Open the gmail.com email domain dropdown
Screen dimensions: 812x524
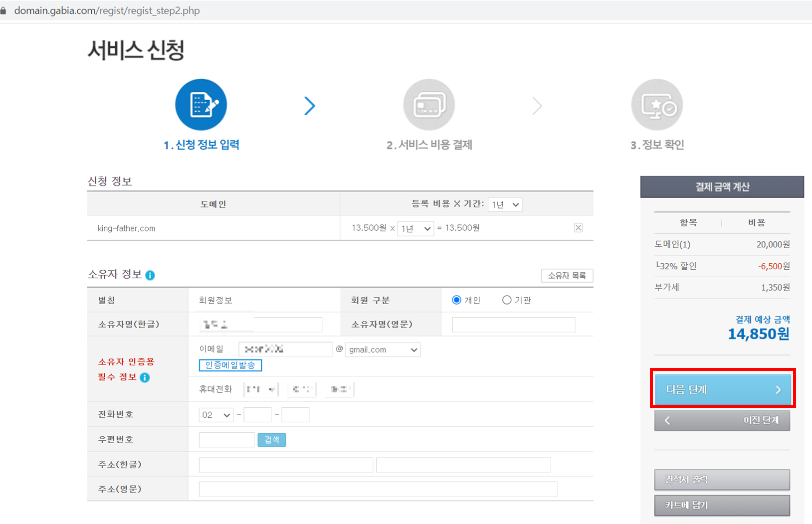(x=383, y=349)
